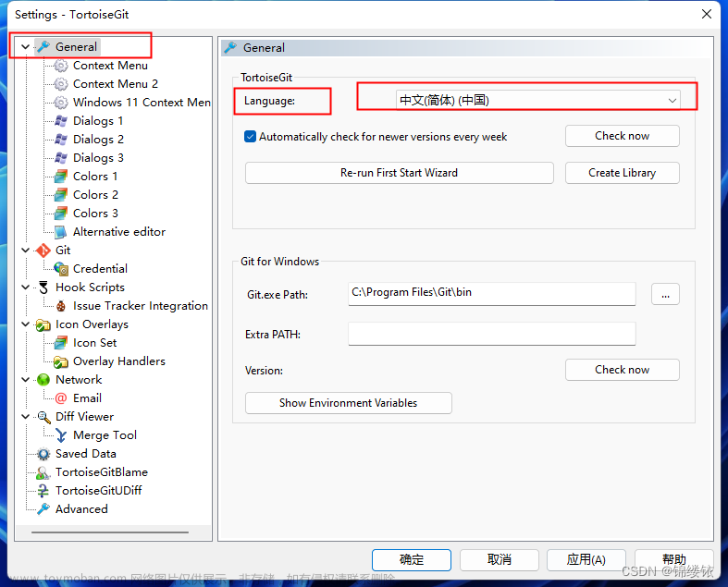Toggle automatic weekly version check checkbox
The image size is (728, 587).
click(x=251, y=137)
